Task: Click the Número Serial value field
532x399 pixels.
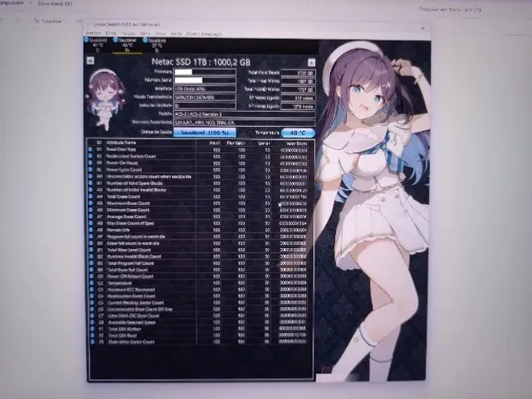Action: (205, 80)
